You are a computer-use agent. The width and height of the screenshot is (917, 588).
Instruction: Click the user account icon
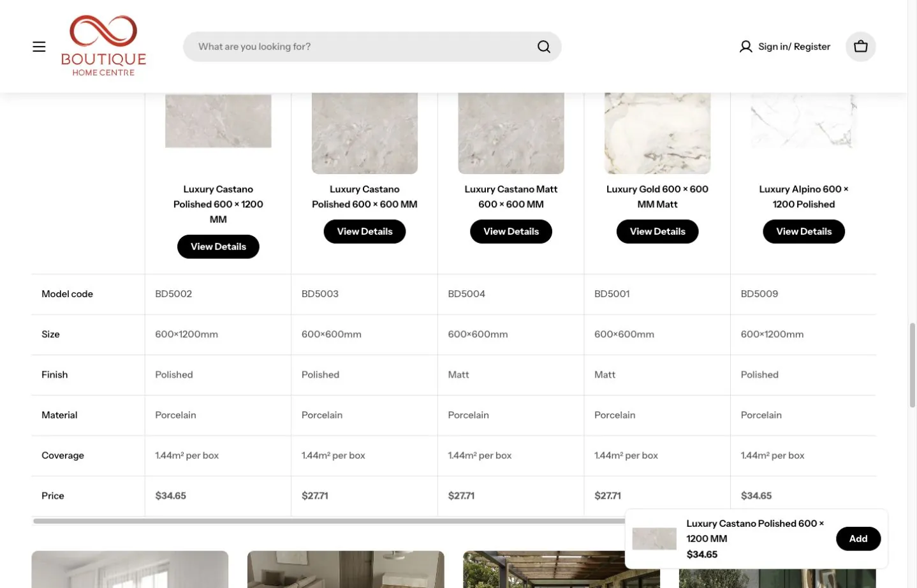[x=745, y=47]
